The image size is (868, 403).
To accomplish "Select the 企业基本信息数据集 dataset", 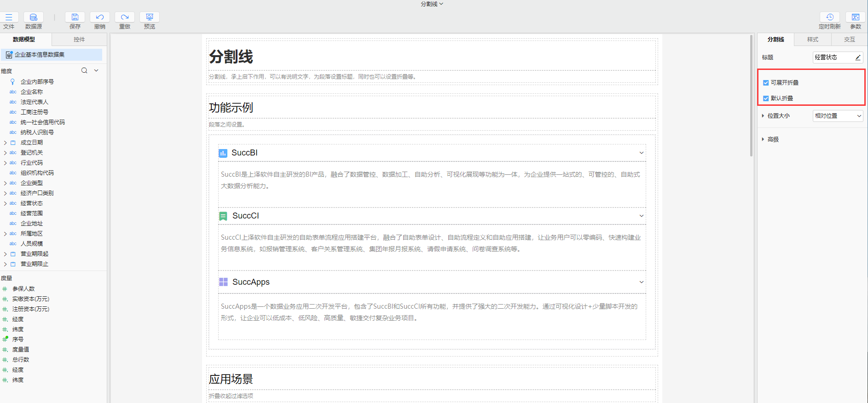I will tap(40, 55).
